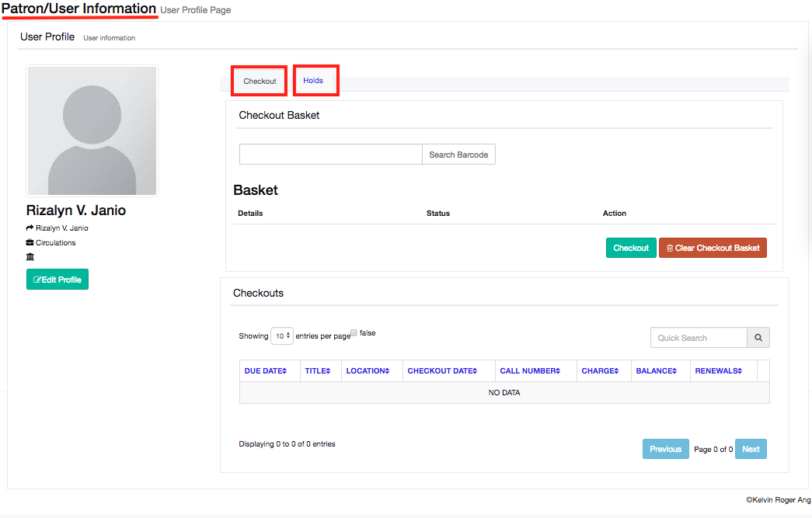812x518 pixels.
Task: Sort table by Renewals column
Action: 718,371
